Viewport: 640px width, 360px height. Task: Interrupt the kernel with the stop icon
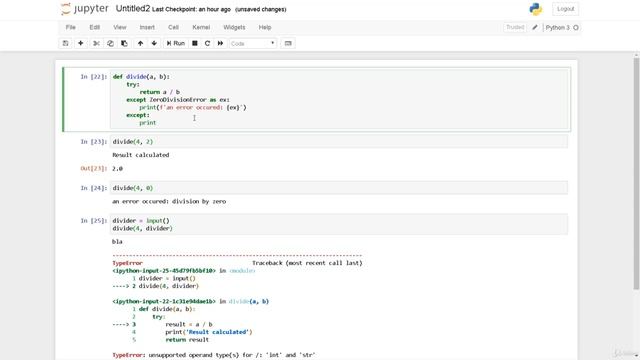[x=195, y=43]
